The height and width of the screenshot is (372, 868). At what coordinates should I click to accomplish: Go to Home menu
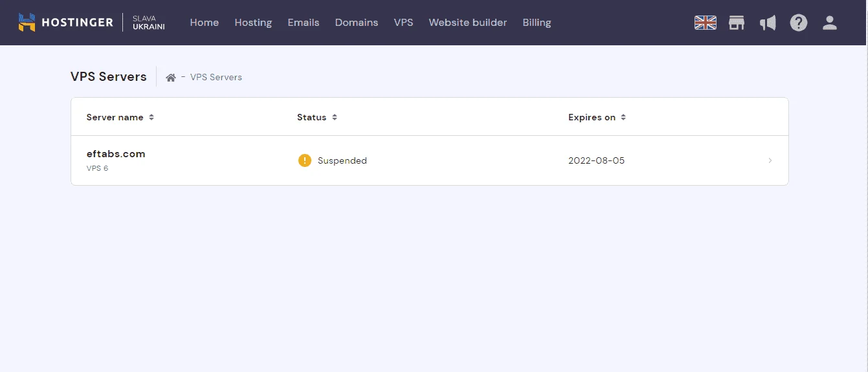[205, 23]
